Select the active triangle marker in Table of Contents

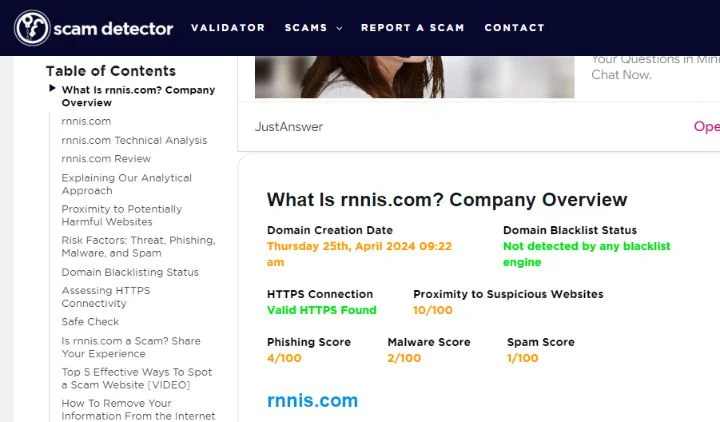point(52,88)
